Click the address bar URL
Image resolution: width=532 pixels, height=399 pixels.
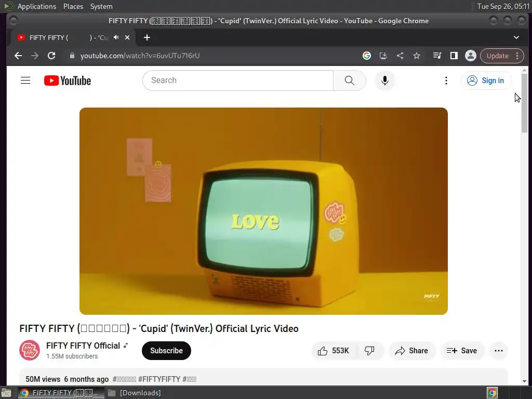(140, 56)
